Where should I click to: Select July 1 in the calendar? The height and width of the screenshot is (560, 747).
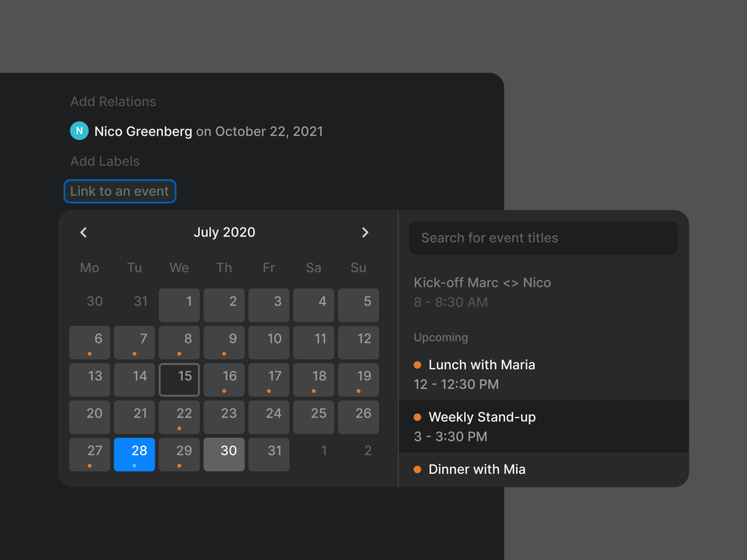point(179,305)
